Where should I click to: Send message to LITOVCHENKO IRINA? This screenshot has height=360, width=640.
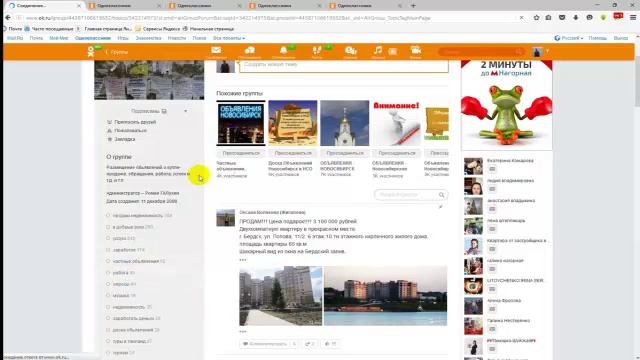click(x=492, y=289)
